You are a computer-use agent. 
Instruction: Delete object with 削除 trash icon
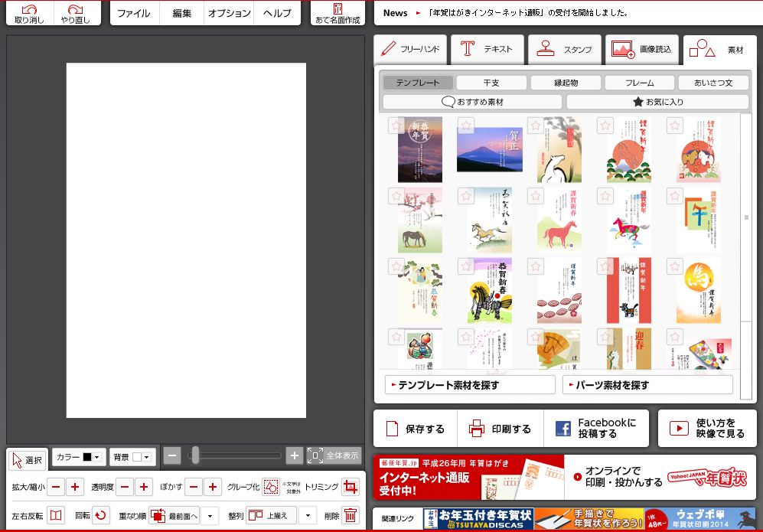(351, 515)
